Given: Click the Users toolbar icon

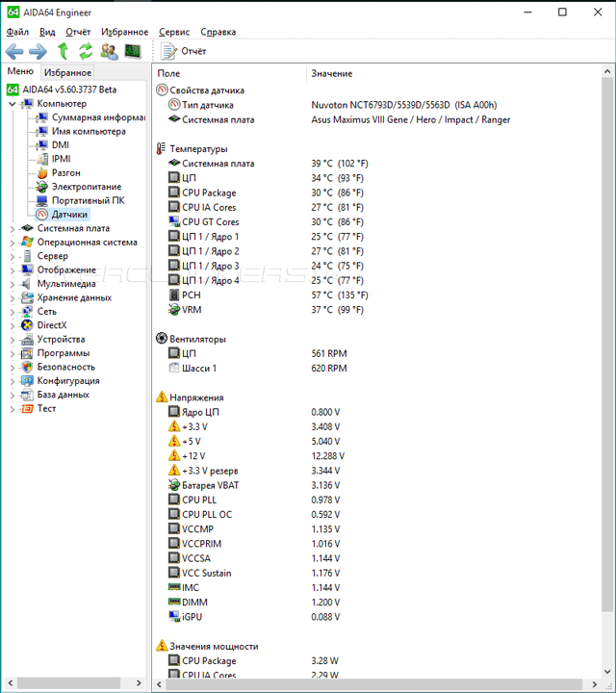Looking at the screenshot, I should [x=109, y=51].
